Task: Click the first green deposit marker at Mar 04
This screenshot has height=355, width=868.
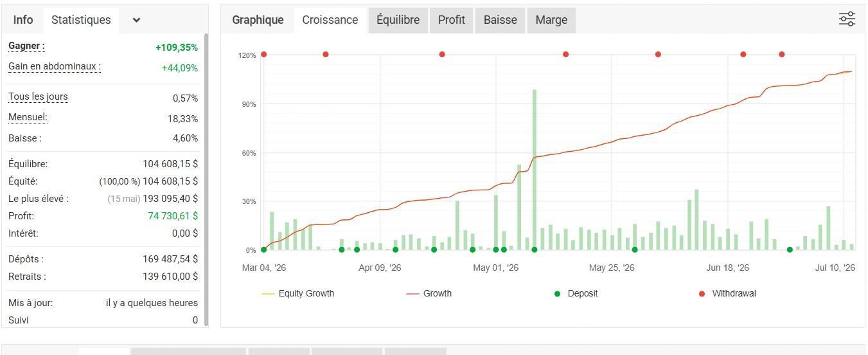Action: (x=264, y=250)
